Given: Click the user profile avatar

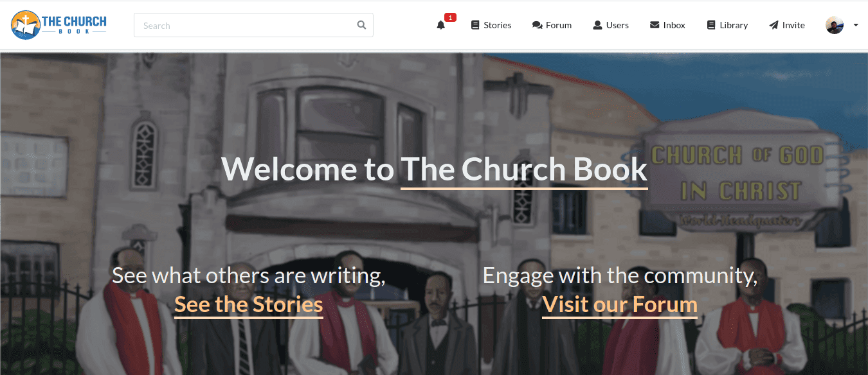Looking at the screenshot, I should coord(835,25).
